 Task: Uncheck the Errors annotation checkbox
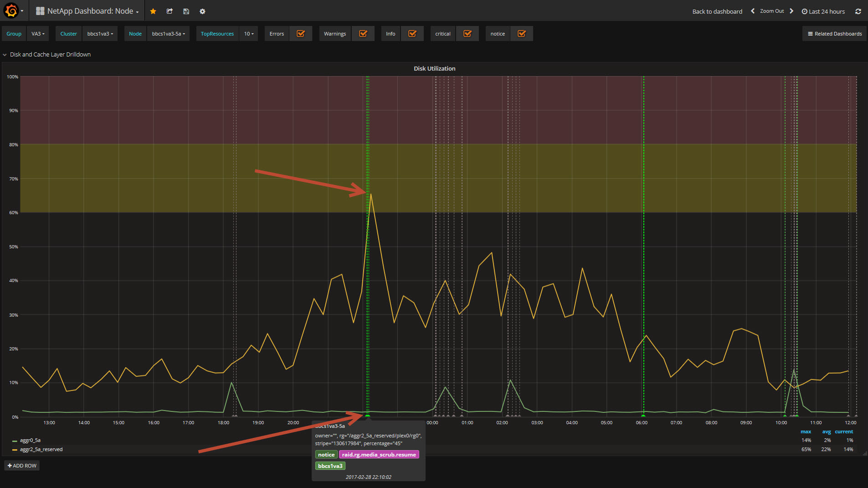pos(301,34)
